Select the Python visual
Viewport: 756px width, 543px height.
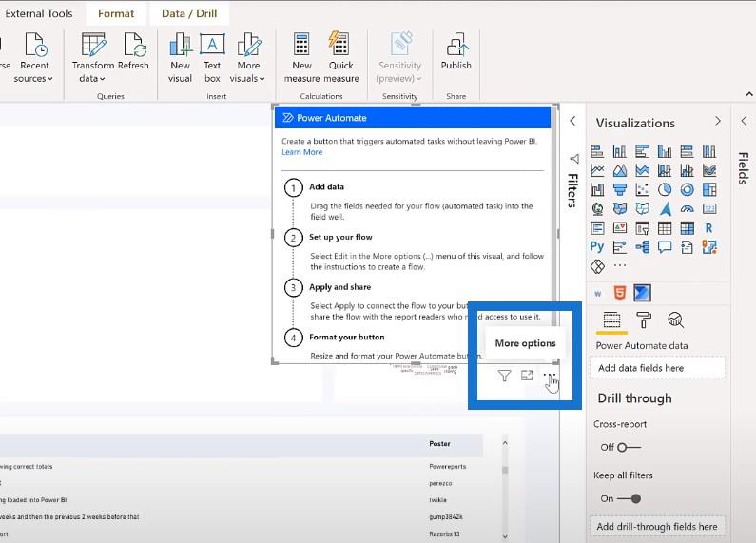[597, 247]
